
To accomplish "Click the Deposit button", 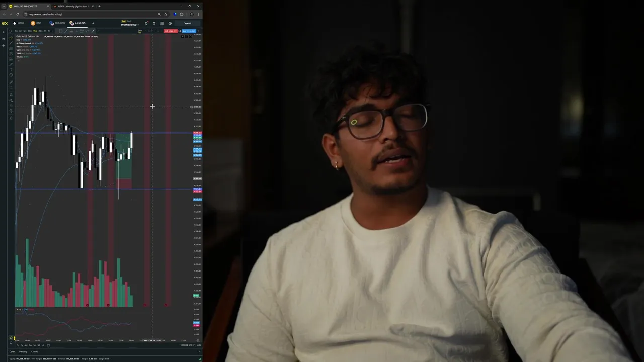I will click(x=187, y=23).
